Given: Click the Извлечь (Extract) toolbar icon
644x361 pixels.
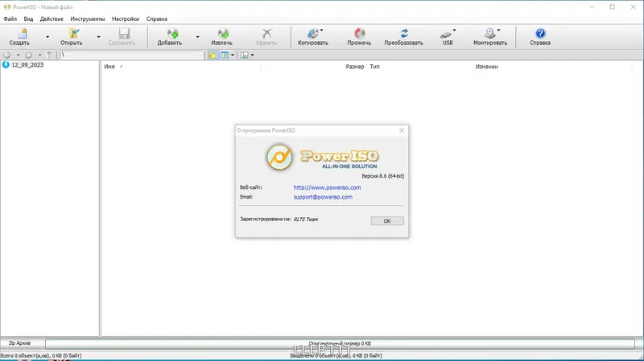Looking at the screenshot, I should 223,33.
